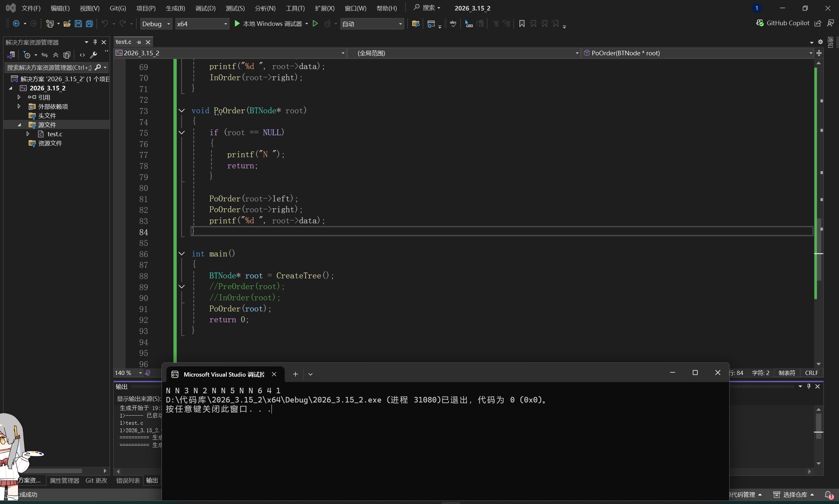839x504 pixels.
Task: Toggle auto-hide pin on Solution Explorer panel
Action: [95, 42]
